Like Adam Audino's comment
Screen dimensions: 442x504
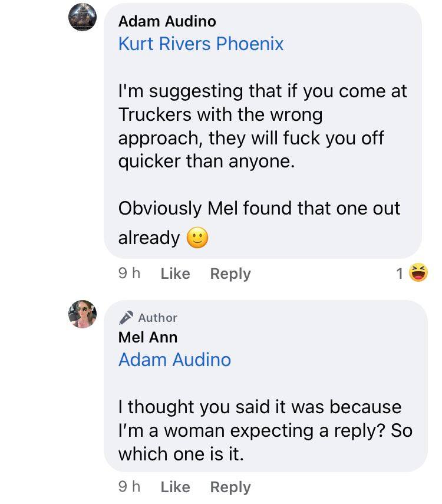[175, 274]
